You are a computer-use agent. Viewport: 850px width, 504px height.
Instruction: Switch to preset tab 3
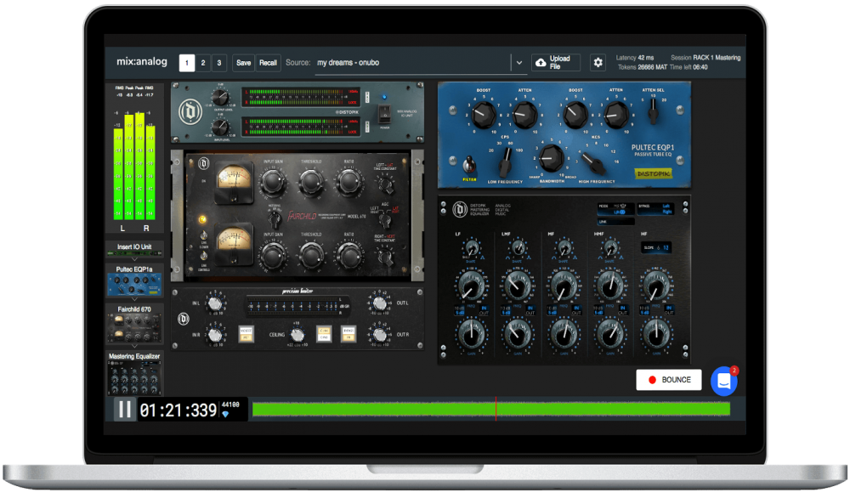[x=219, y=63]
